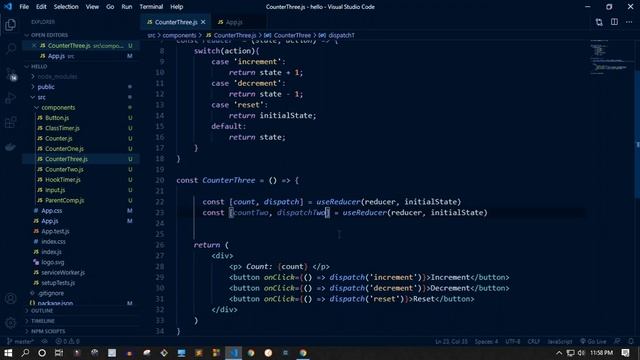This screenshot has width=640, height=360.
Task: Open Run and Debug view
Action: point(11,98)
